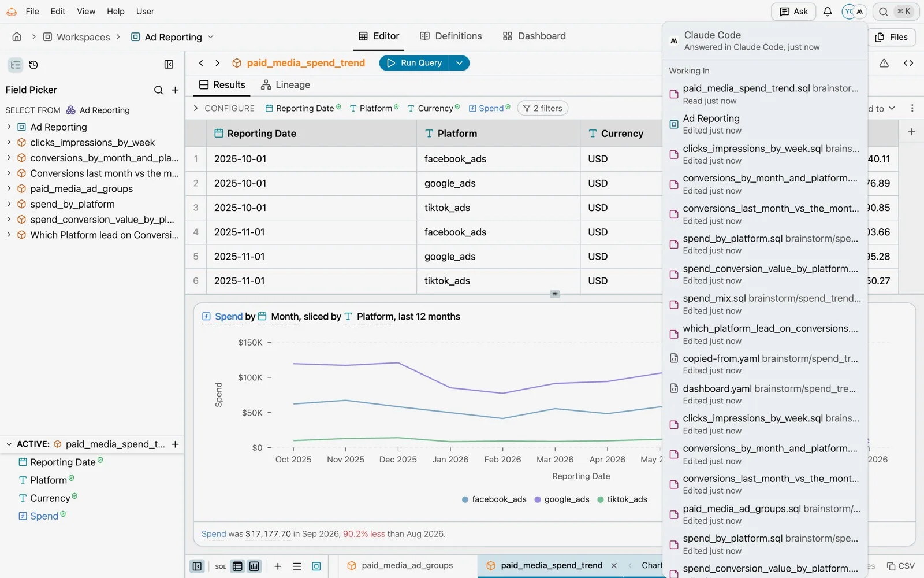Toggle google_ads series in chart legend

(x=561, y=499)
